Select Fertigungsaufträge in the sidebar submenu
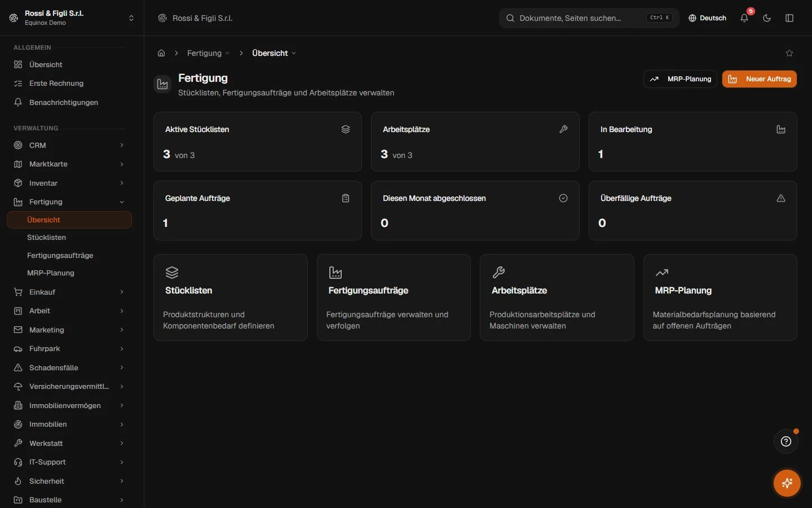This screenshot has height=508, width=812. 69,255
